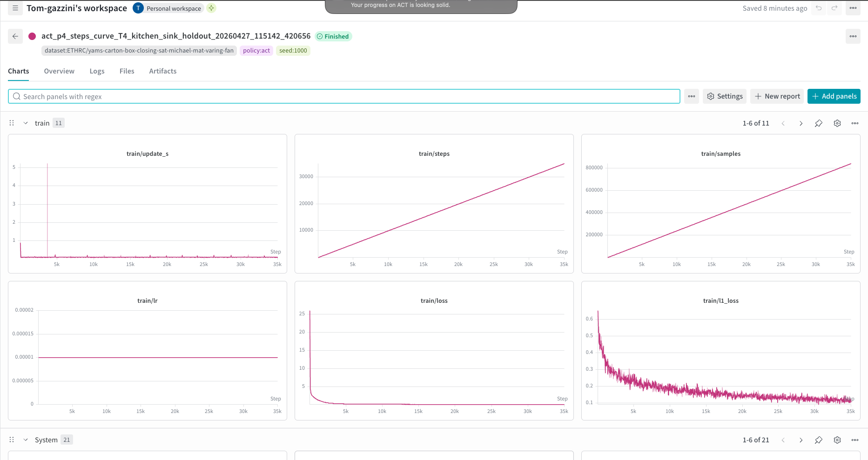Collapse the System section chevron
Screen dimensions: 868x460
pyautogui.click(x=26, y=440)
